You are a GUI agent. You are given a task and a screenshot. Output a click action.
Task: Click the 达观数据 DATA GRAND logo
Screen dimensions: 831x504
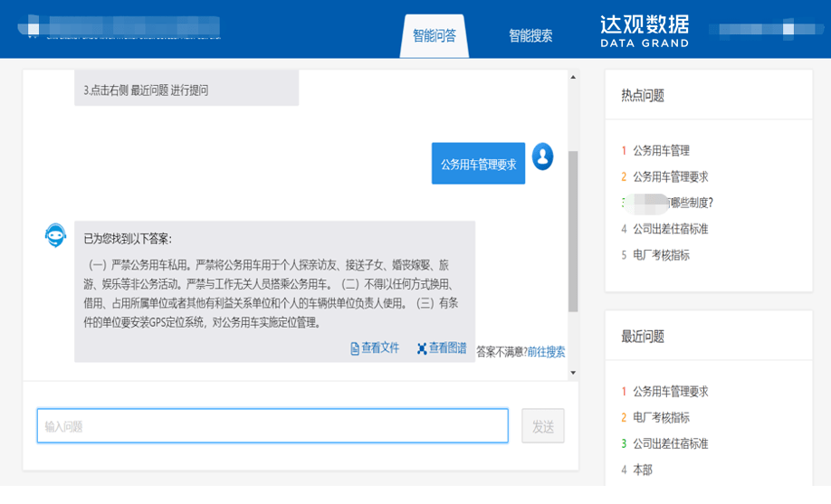click(x=645, y=32)
